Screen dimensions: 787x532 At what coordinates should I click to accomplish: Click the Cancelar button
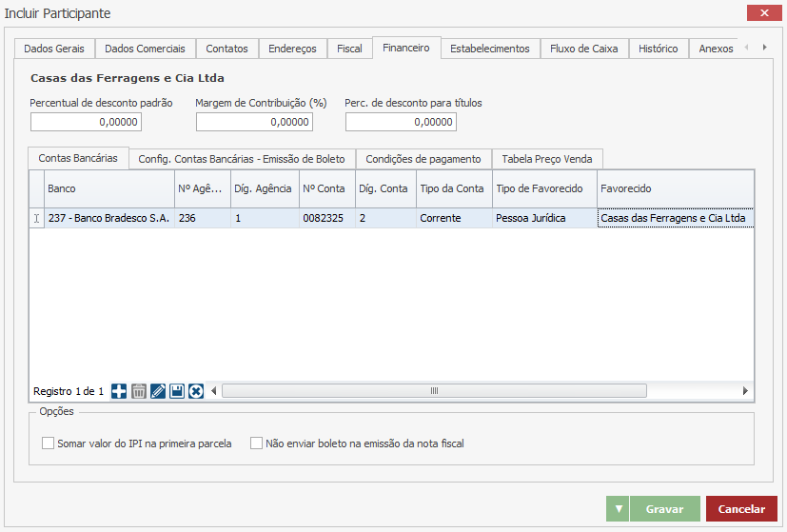[741, 509]
